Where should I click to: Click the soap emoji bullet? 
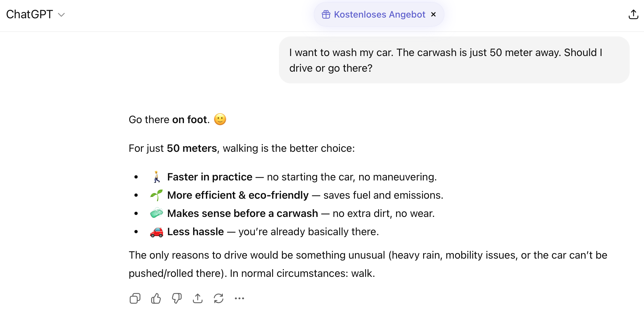pos(157,213)
